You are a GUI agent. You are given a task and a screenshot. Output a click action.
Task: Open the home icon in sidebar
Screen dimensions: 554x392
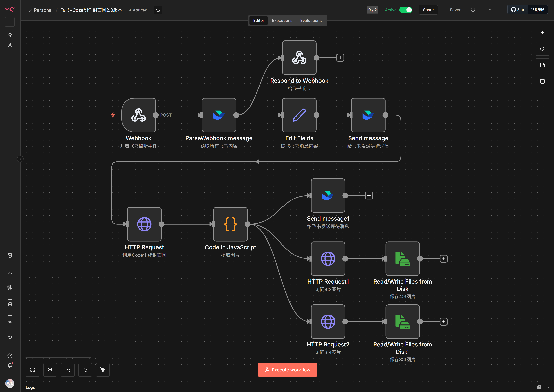tap(10, 35)
